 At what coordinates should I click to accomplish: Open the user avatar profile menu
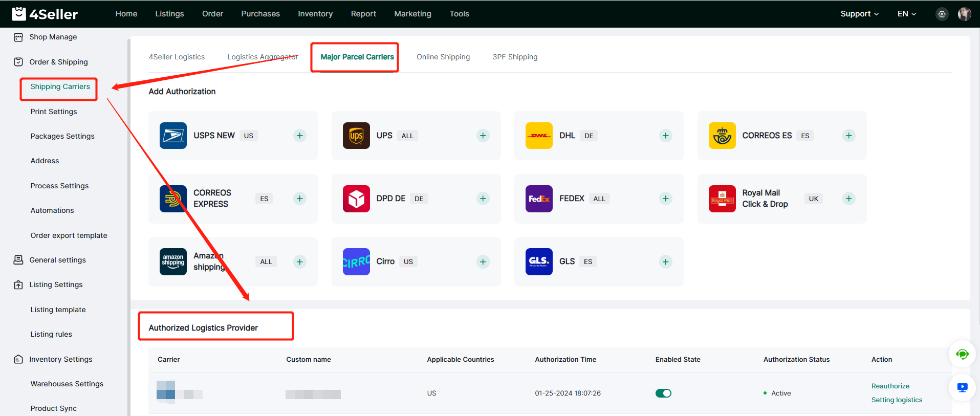pos(964,14)
